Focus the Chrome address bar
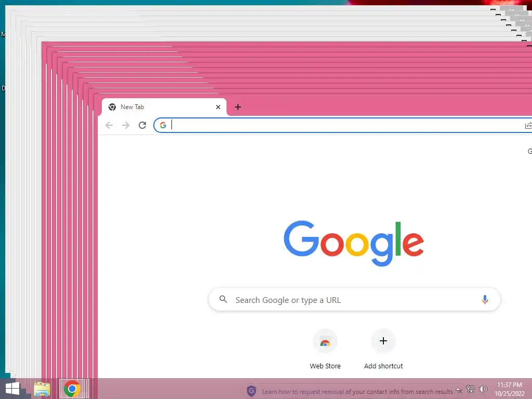Image resolution: width=532 pixels, height=399 pixels. [343, 125]
